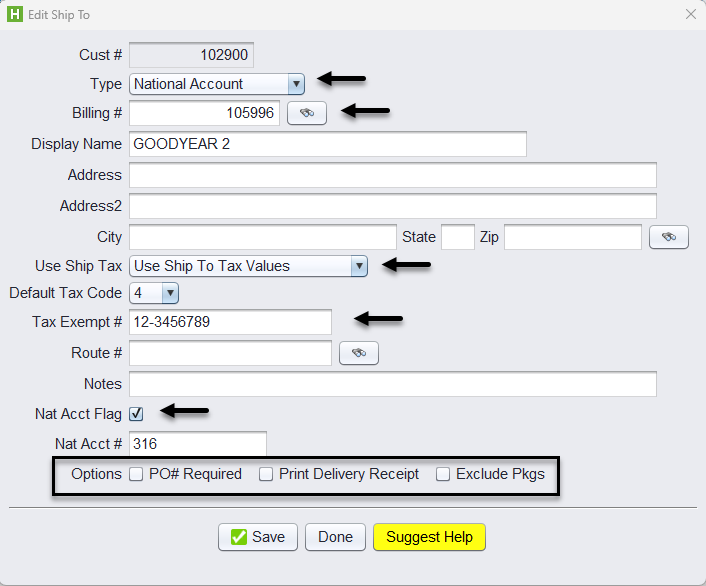Screen dimensions: 706x586
Task: Click the lookup icon beside Route #
Action: click(x=359, y=353)
